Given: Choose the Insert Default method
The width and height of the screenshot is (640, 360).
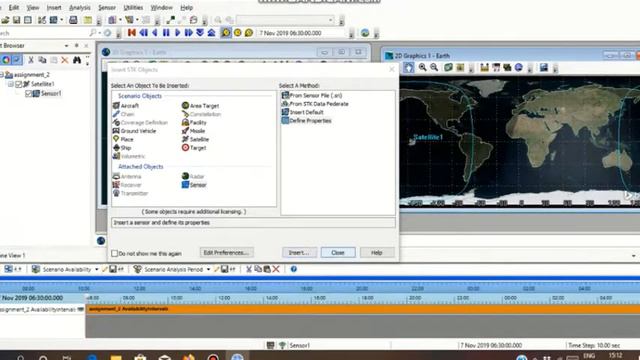Looking at the screenshot, I should tap(302, 112).
